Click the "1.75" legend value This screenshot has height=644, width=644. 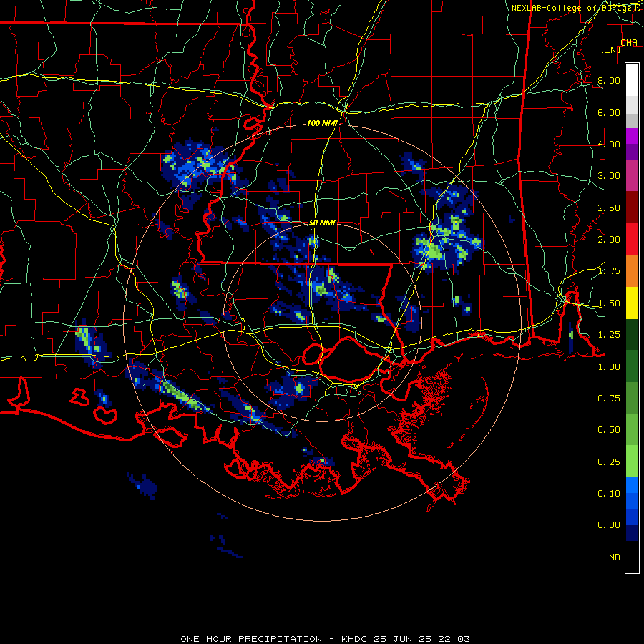tap(609, 271)
